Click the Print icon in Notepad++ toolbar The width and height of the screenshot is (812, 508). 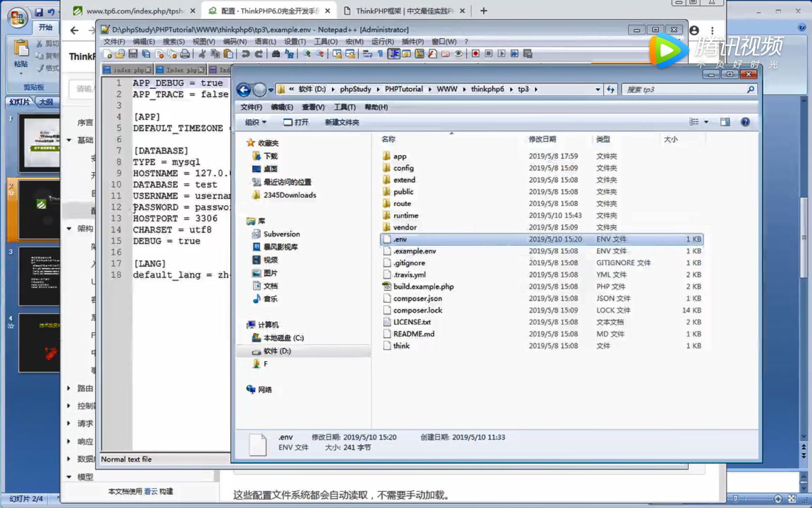click(185, 54)
